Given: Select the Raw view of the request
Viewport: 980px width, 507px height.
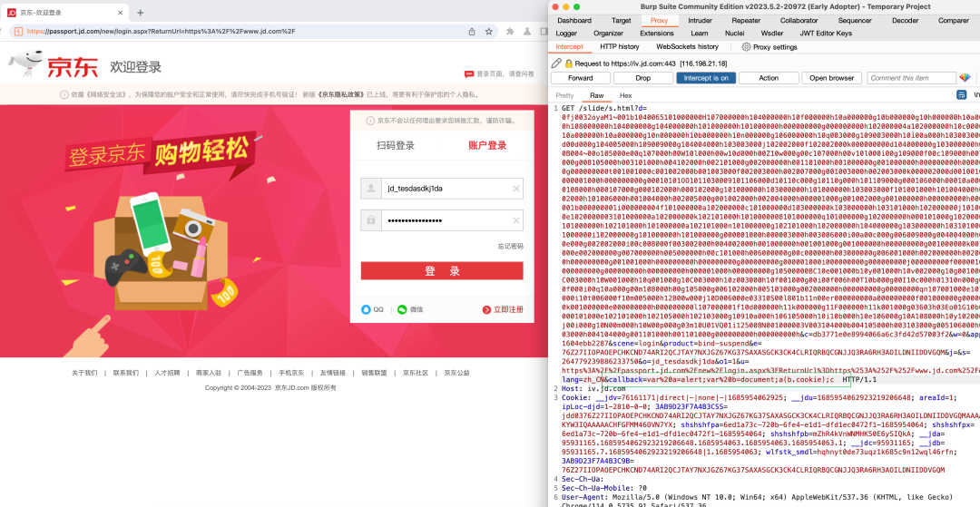Looking at the screenshot, I should point(596,95).
